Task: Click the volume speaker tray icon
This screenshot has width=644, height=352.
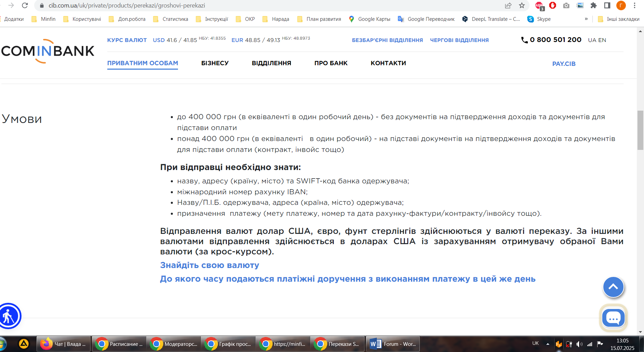Action: pos(579,344)
